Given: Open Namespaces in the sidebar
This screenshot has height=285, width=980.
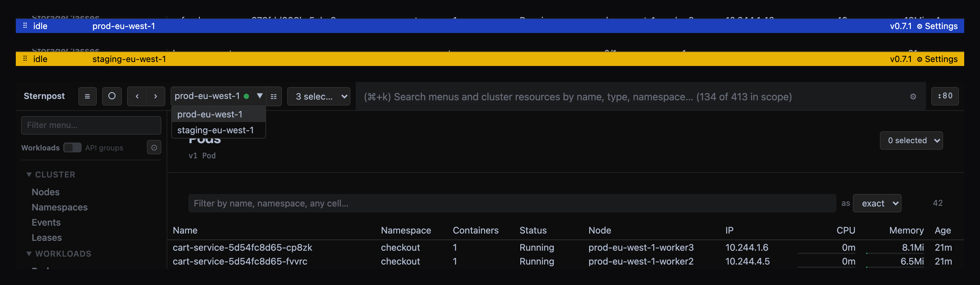Looking at the screenshot, I should point(60,207).
